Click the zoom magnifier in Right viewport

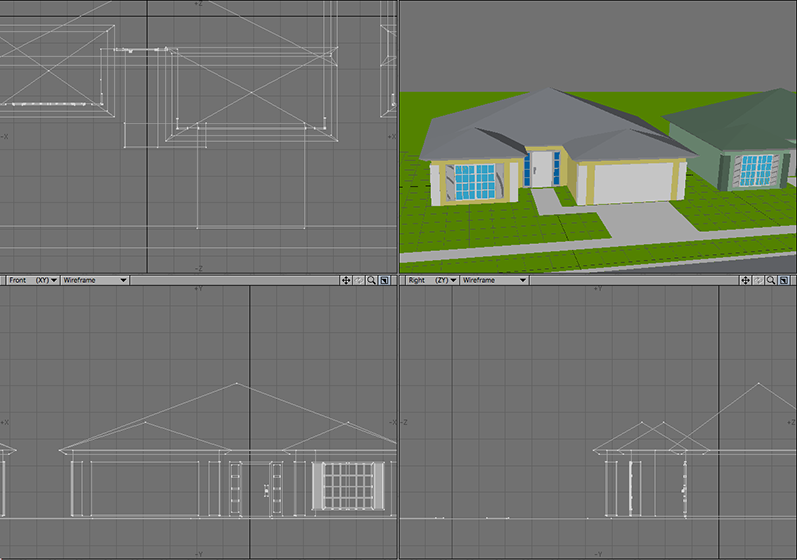[770, 281]
